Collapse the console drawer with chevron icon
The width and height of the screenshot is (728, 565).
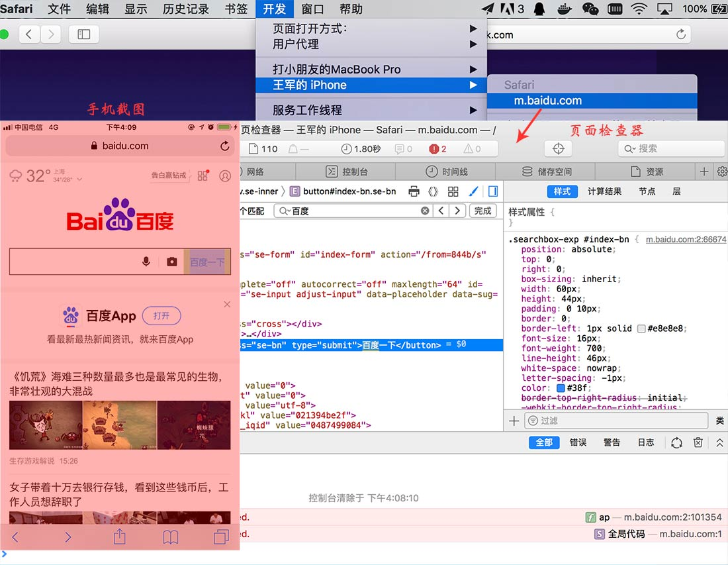pyautogui.click(x=719, y=443)
